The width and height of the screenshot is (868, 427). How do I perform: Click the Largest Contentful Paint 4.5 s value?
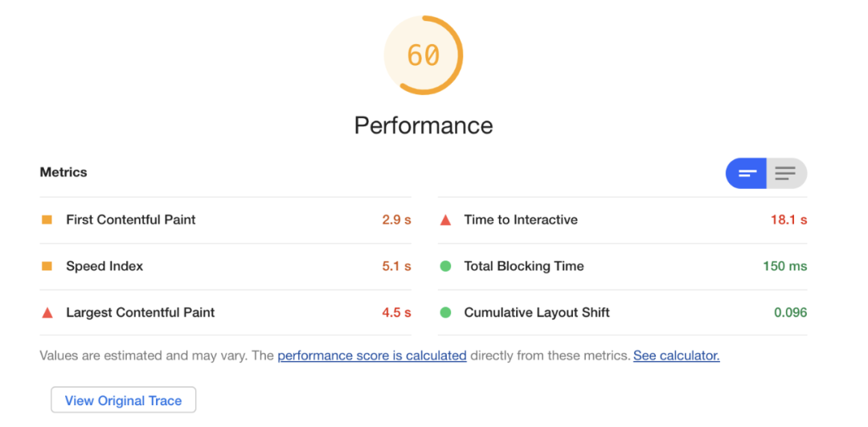(396, 313)
